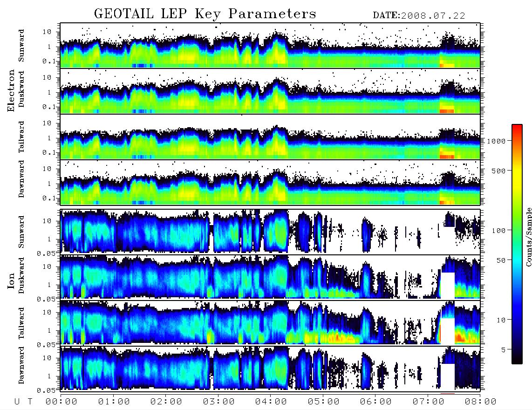This screenshot has height=410, width=532.
Task: Click the 02:00 time tick label
Action: click(166, 402)
